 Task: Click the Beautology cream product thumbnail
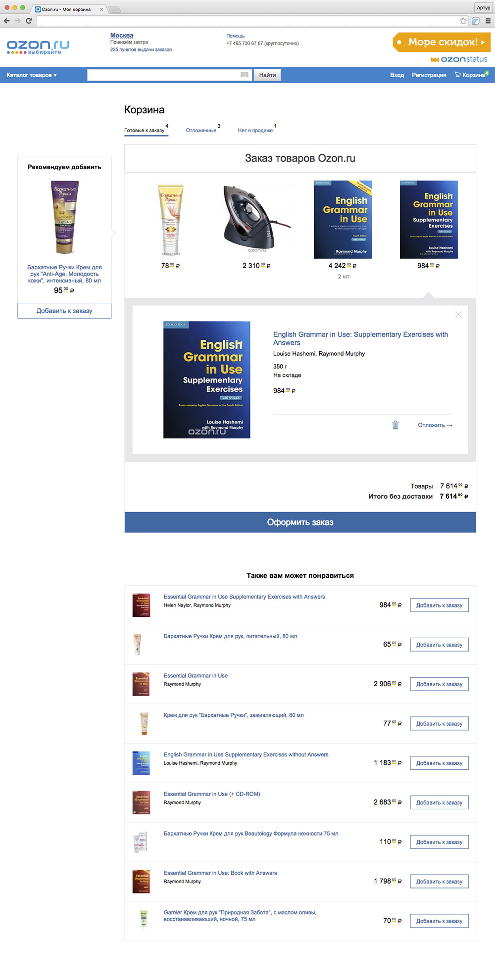[141, 842]
